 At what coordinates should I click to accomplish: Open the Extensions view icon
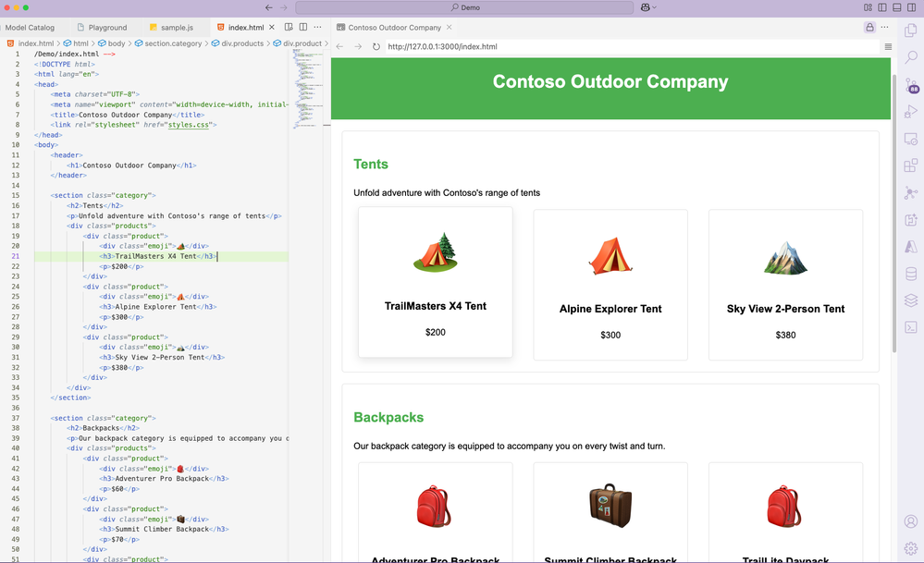(911, 165)
